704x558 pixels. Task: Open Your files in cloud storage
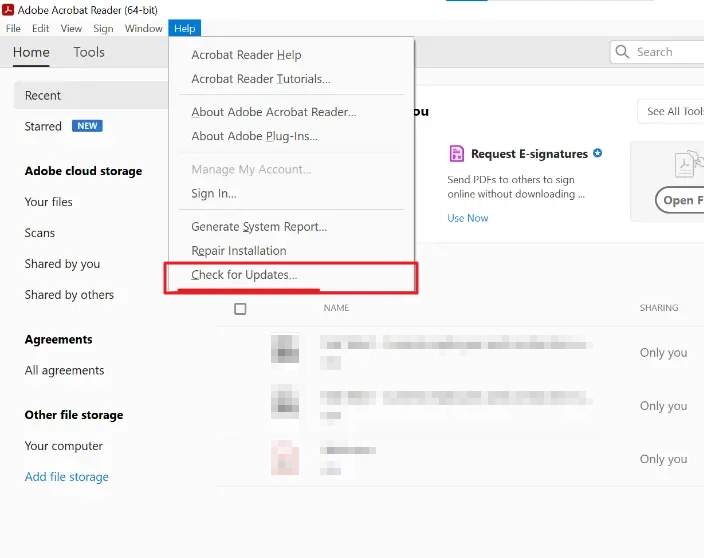tap(48, 202)
